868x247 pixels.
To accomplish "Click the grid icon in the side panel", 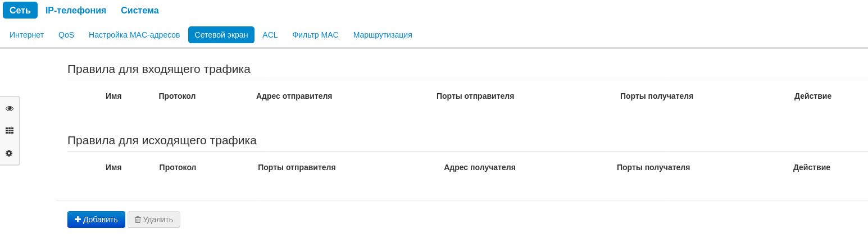I will (10, 130).
